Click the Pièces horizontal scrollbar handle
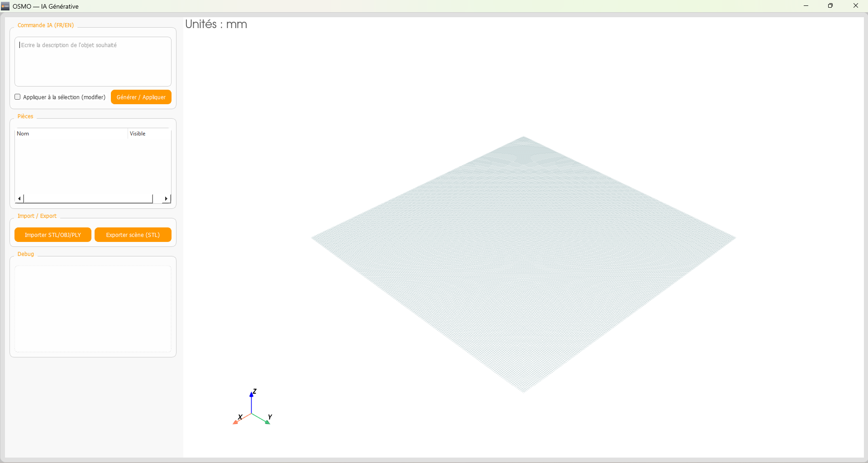Image resolution: width=868 pixels, height=463 pixels. click(88, 198)
